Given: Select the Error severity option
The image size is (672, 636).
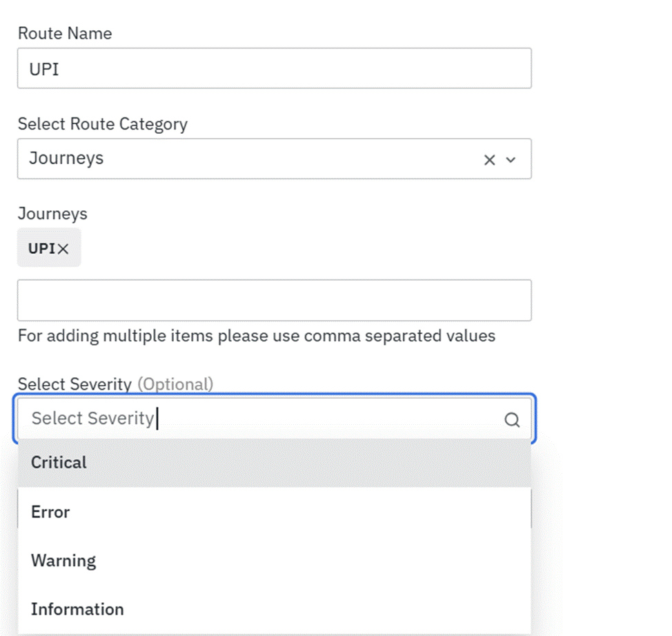Looking at the screenshot, I should pyautogui.click(x=50, y=512).
